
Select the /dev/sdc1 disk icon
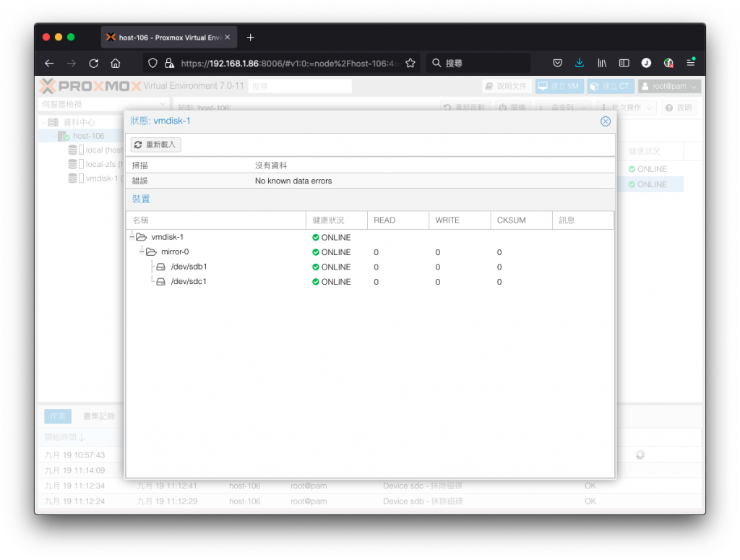pyautogui.click(x=161, y=282)
